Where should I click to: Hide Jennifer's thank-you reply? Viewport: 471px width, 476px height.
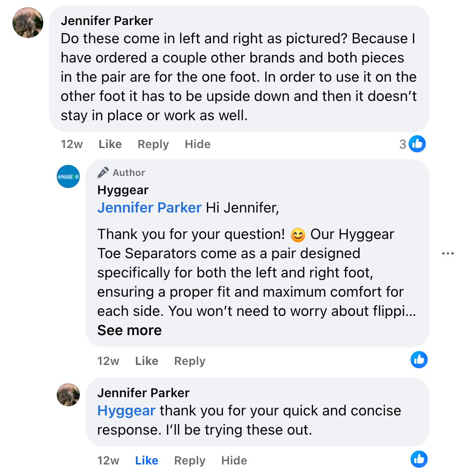(234, 461)
